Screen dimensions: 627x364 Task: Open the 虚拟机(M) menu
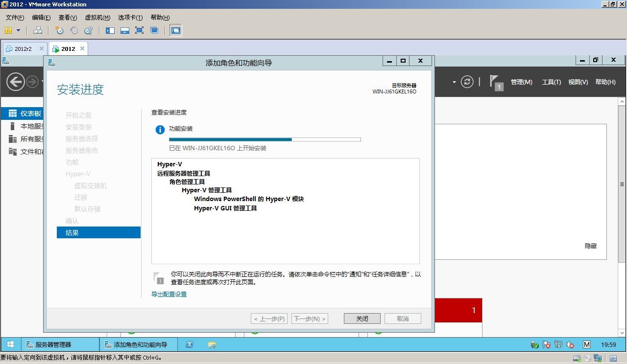pyautogui.click(x=97, y=18)
